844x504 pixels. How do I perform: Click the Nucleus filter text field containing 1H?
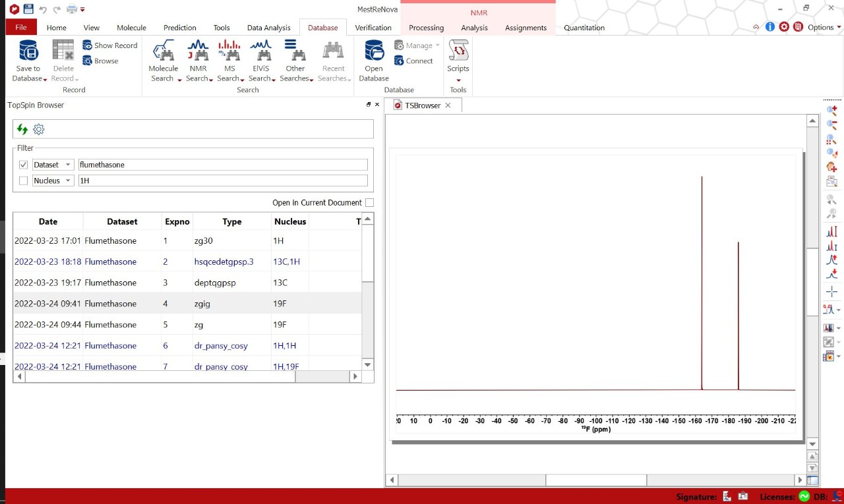(x=223, y=181)
